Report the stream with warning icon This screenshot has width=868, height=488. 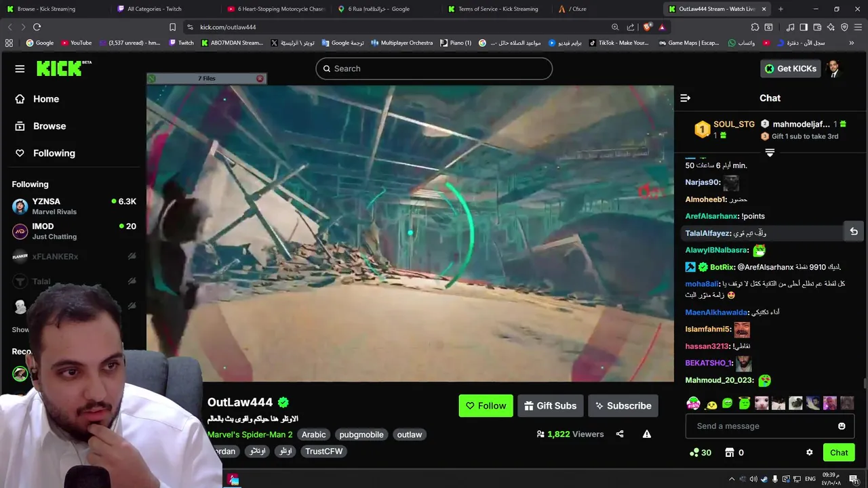(x=647, y=434)
